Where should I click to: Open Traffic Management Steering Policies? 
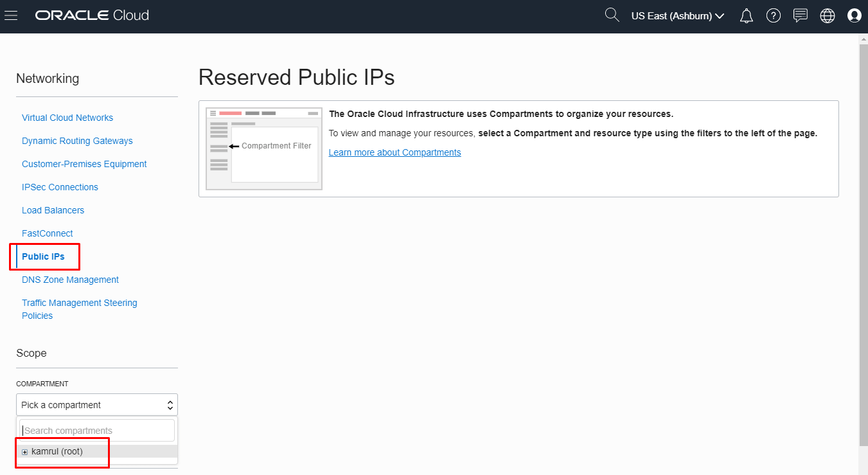tap(80, 309)
